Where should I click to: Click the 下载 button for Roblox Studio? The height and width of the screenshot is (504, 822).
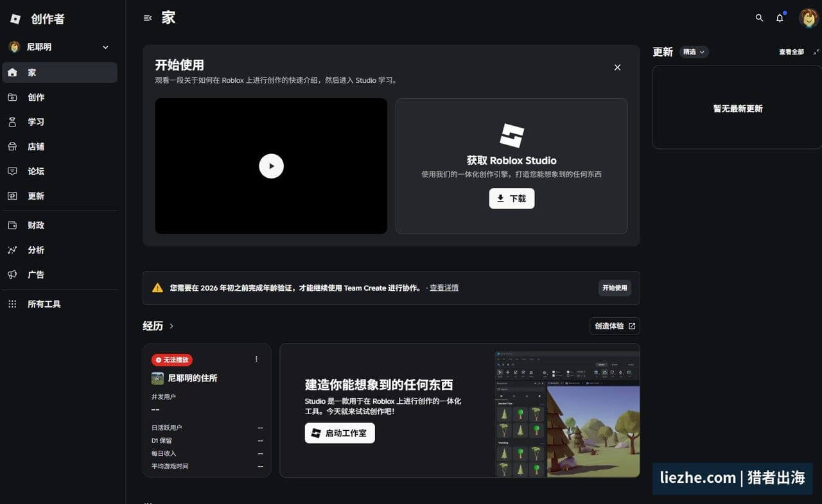click(512, 198)
